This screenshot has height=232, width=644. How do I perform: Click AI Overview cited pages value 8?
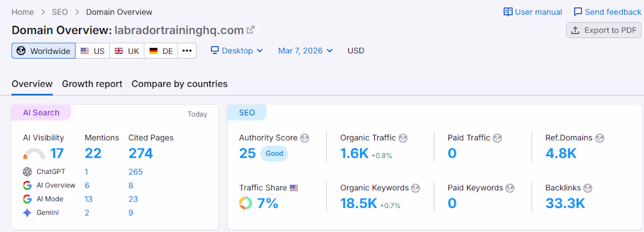point(131,186)
